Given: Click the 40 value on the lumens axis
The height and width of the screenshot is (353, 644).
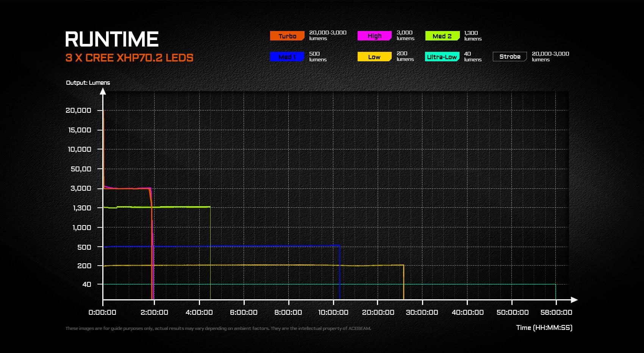Looking at the screenshot, I should (87, 284).
